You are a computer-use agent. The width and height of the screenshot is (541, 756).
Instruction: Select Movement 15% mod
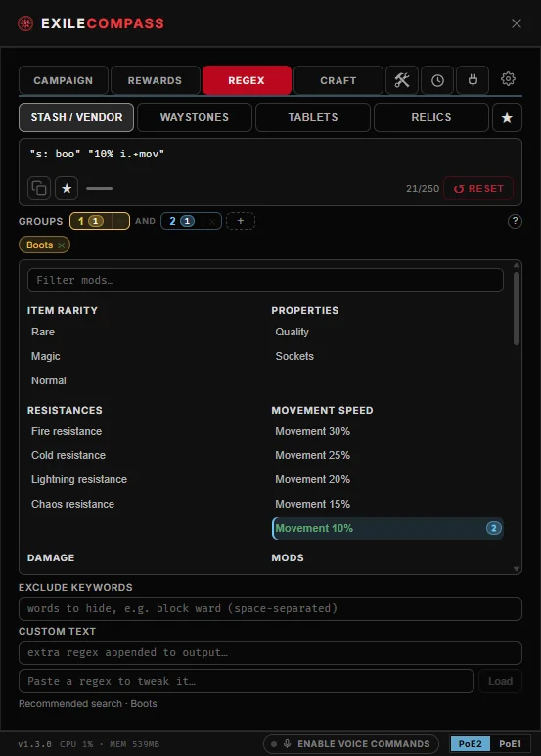pos(312,504)
